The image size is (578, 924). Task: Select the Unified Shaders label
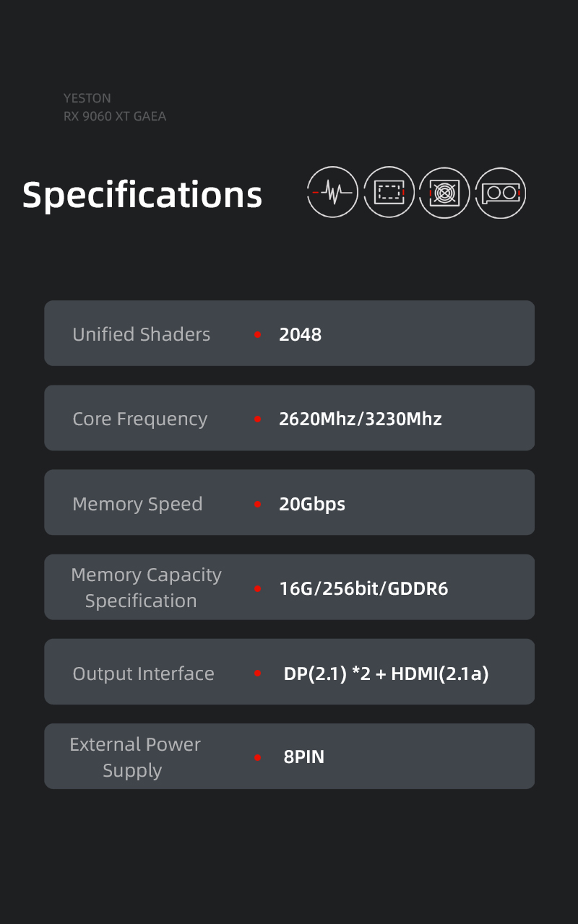pos(142,334)
